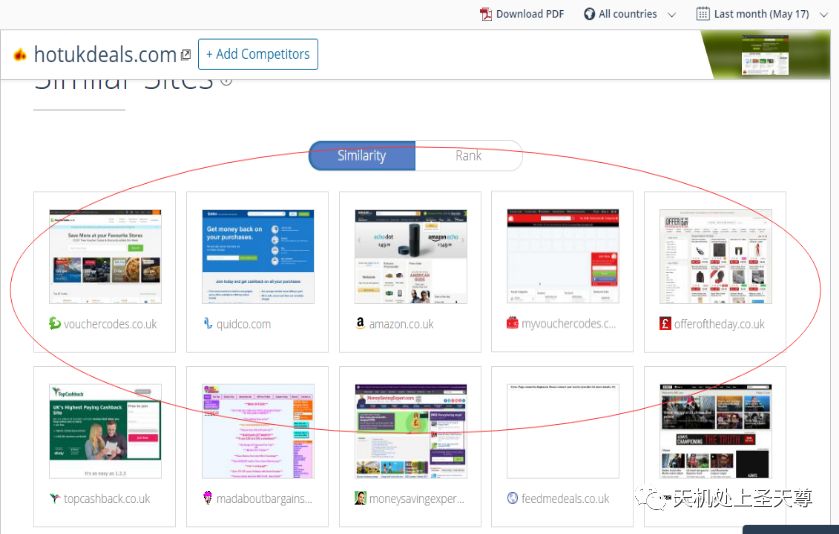Open the hotukdeals site preview thumbnail in header
This screenshot has width=839, height=534.
(765, 55)
